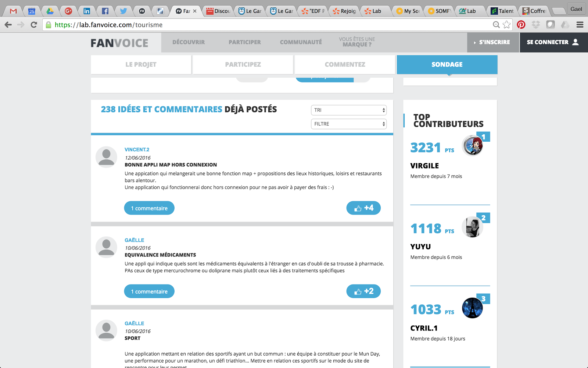
Task: Switch to the COMMENTEZ tab
Action: tap(345, 64)
